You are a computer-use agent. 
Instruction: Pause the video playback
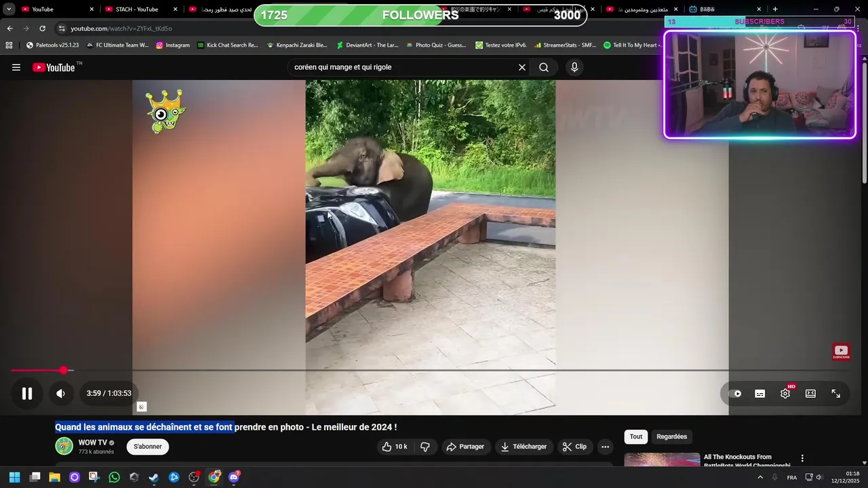pyautogui.click(x=27, y=393)
